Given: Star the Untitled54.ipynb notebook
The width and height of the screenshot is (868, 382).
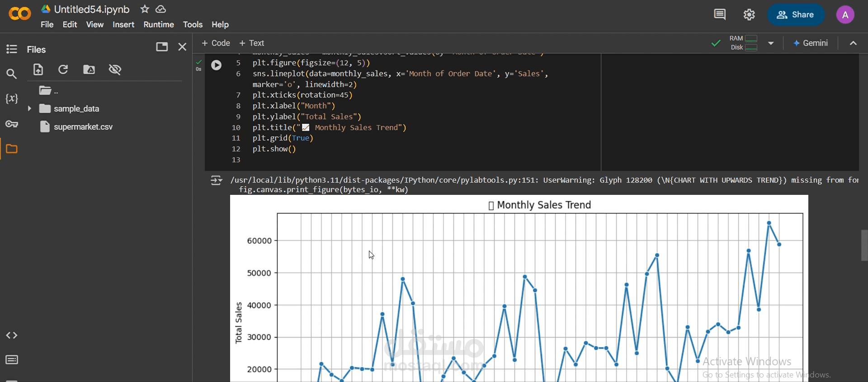Looking at the screenshot, I should 145,9.
